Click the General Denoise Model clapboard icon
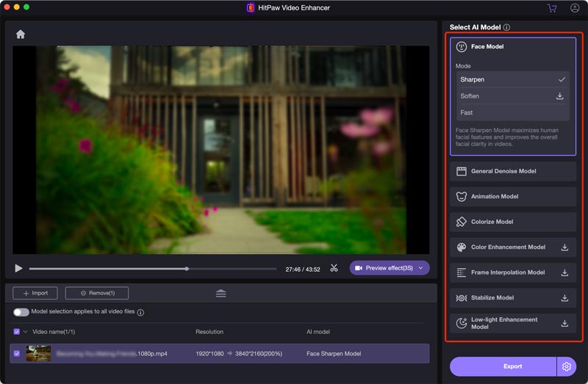Screen dimensions: 588x384 (462, 171)
